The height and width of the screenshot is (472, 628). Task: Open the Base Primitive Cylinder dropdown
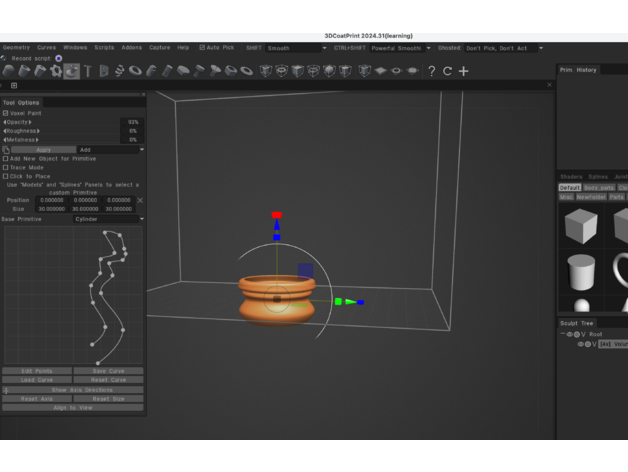pos(109,219)
